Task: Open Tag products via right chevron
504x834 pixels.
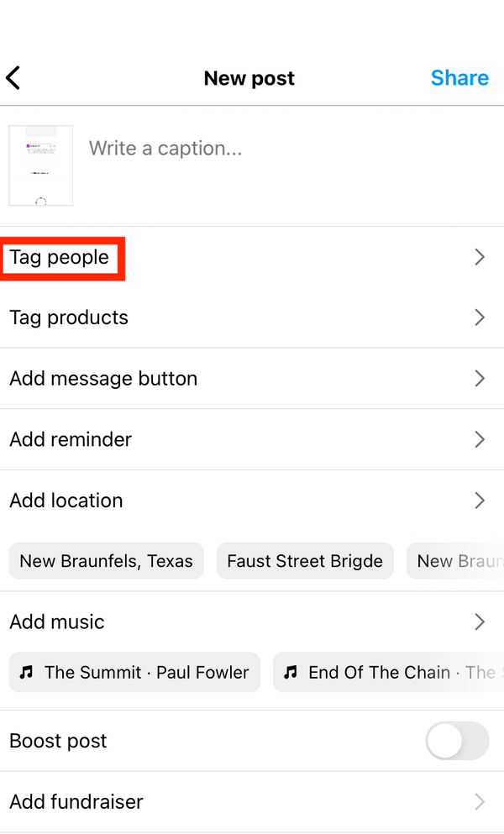Action: (x=480, y=317)
